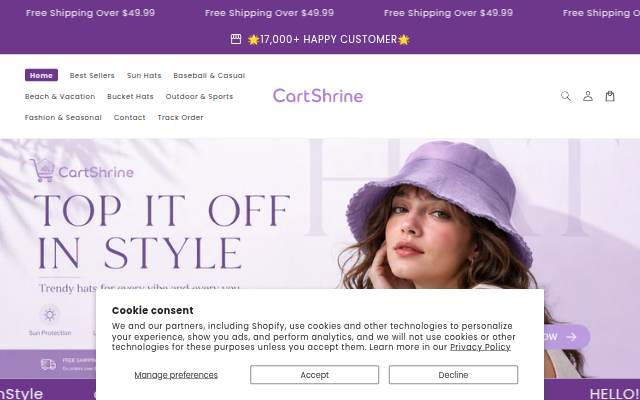Image resolution: width=640 pixels, height=400 pixels.
Task: Go to the Home menu item
Action: (41, 75)
